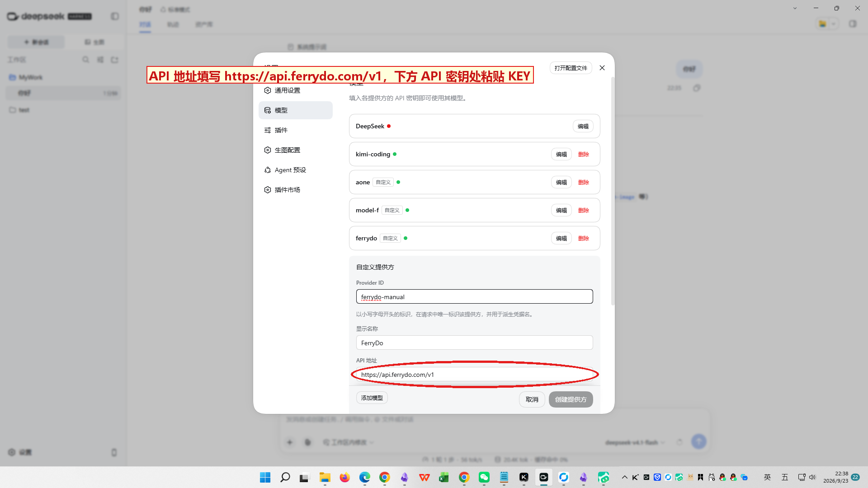The height and width of the screenshot is (488, 868).
Task: Click the settings dialog vertical scrollbar
Action: tap(613, 191)
